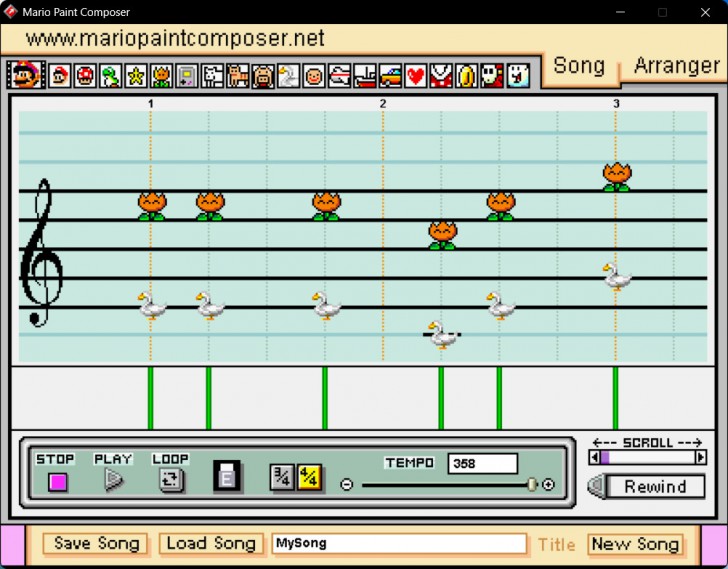Viewport: 728px width, 569px height.
Task: Select the red Heart instrument icon
Action: (416, 76)
